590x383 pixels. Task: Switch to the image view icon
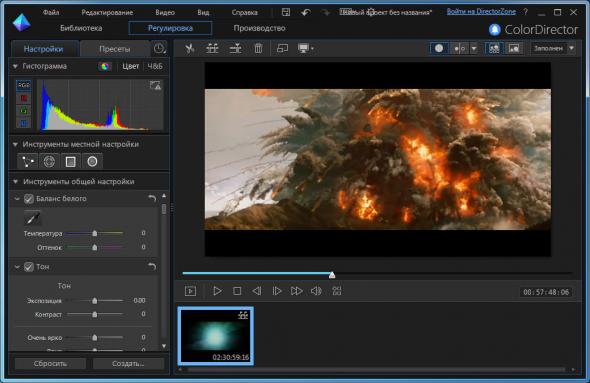514,48
